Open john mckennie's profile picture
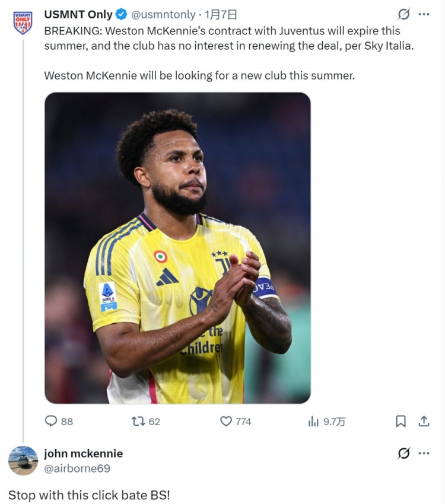The height and width of the screenshot is (504, 445). [x=23, y=461]
